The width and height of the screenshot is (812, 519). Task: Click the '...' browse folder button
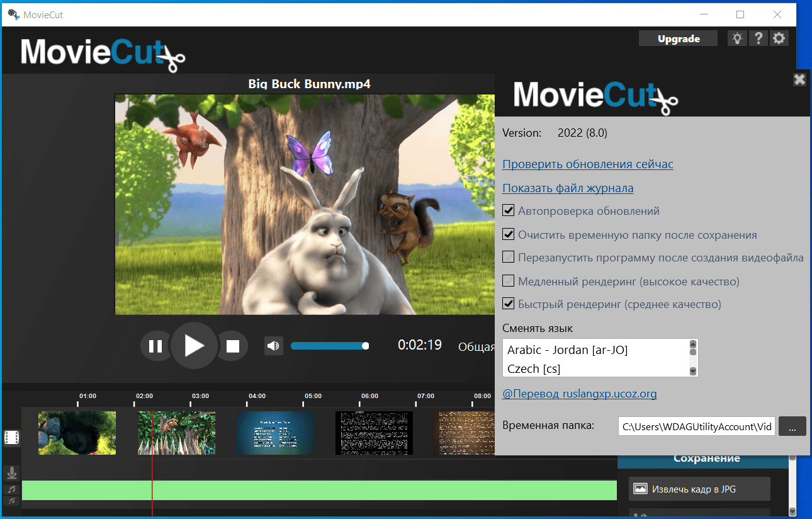click(x=792, y=426)
